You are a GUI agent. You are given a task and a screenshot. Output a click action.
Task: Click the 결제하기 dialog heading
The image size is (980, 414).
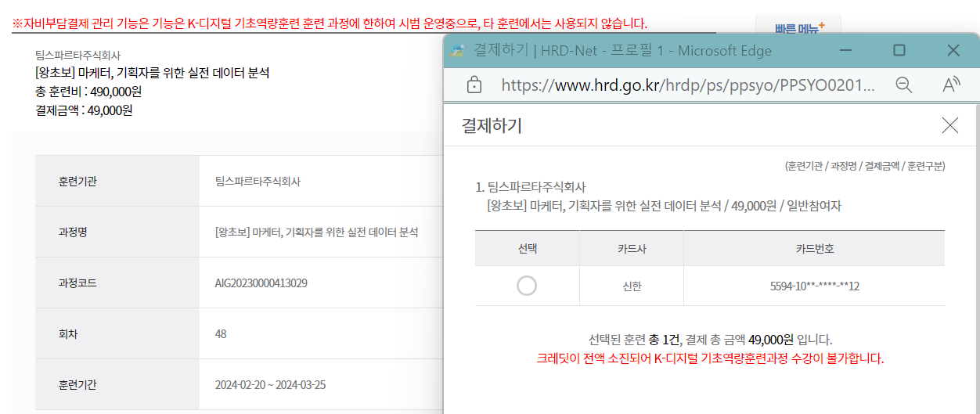[x=492, y=125]
